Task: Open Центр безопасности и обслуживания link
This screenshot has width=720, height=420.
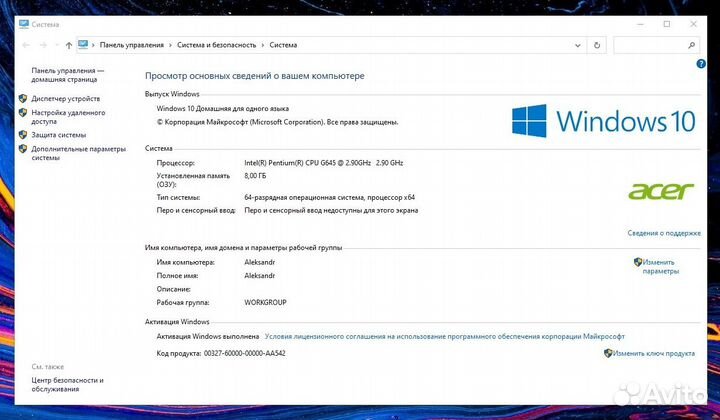Action: pos(68,385)
